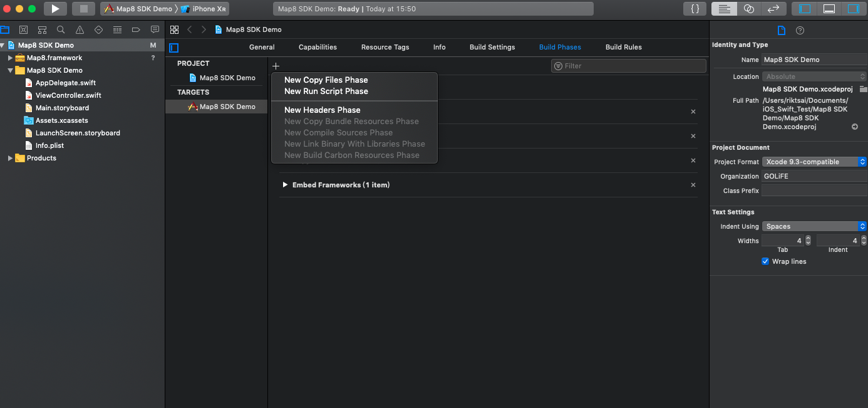Switch to the Capabilities tab
Screen dimensions: 868x408
318,47
